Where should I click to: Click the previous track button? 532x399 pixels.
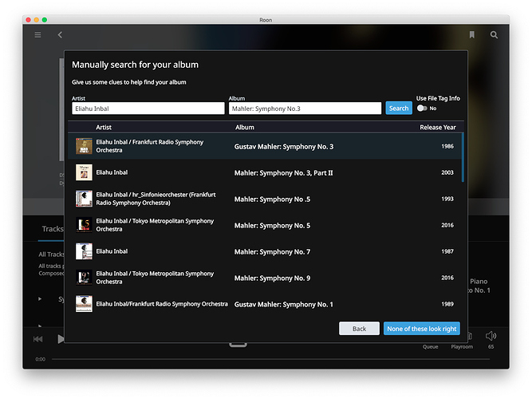pos(38,339)
